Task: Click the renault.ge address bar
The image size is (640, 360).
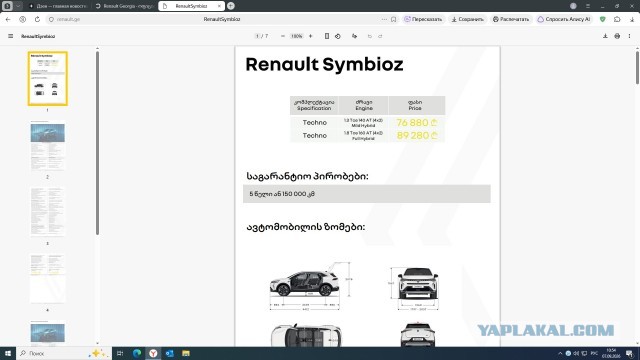Action: click(68, 19)
